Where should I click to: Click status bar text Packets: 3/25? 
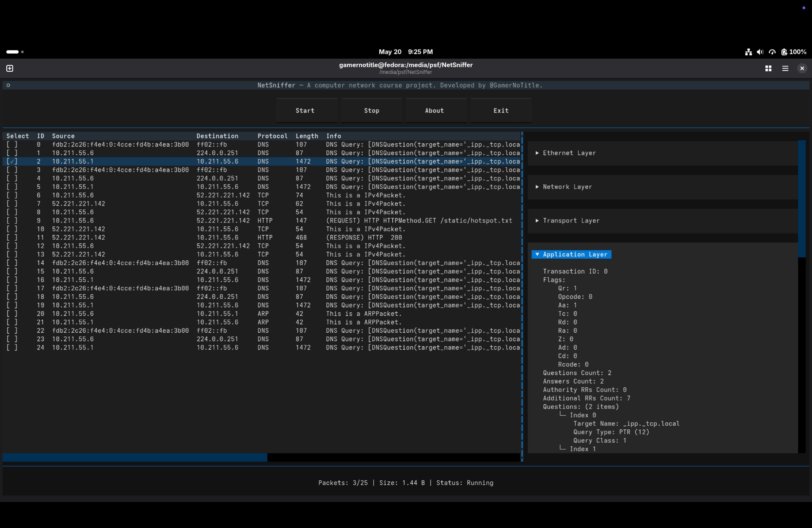coord(343,483)
